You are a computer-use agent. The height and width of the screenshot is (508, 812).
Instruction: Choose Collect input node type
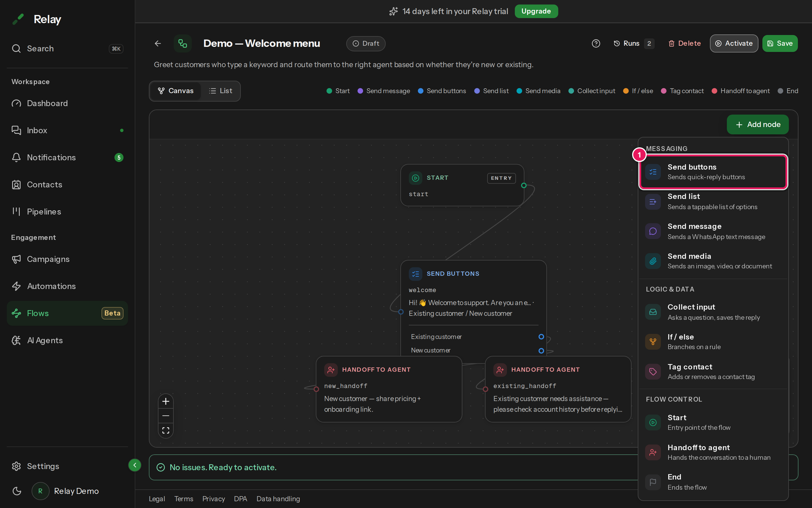click(x=713, y=312)
